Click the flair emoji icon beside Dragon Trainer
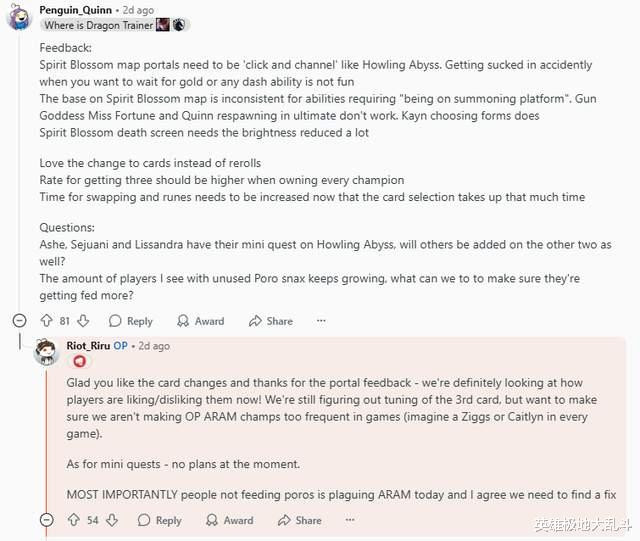The image size is (640, 541). point(162,25)
